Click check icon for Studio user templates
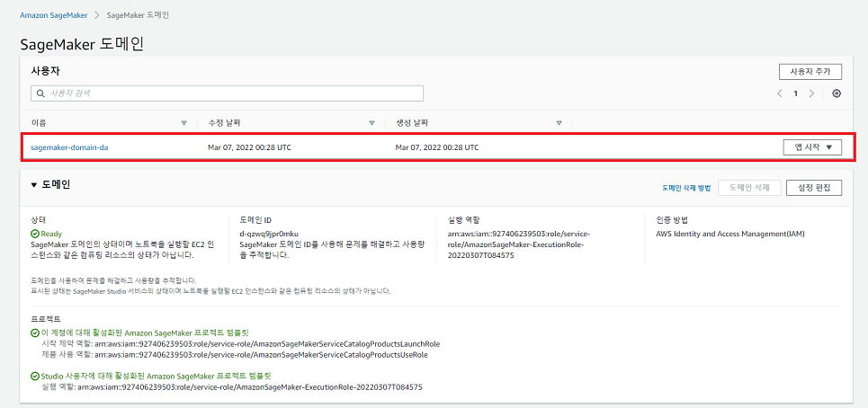Viewport: 868px width, 408px height. pos(35,377)
